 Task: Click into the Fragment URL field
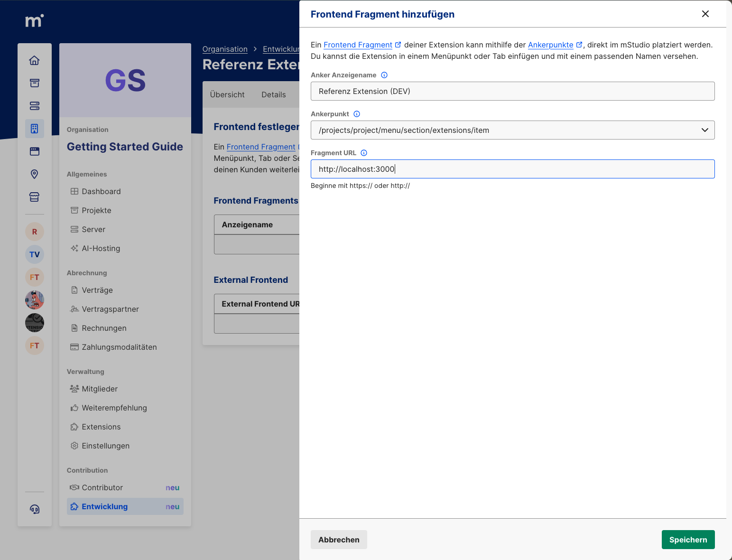pos(512,169)
